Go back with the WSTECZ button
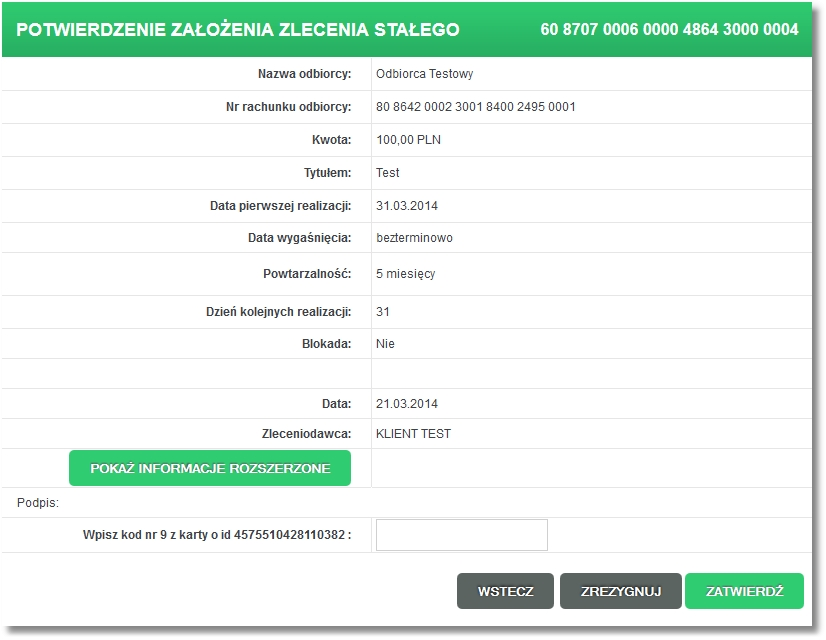 [x=505, y=591]
